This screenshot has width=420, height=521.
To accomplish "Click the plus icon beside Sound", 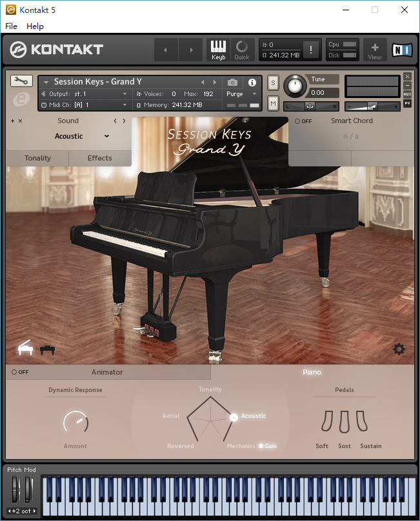I will click(13, 121).
